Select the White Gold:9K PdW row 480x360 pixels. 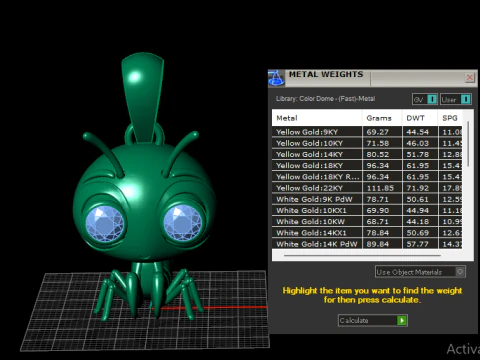pos(367,199)
